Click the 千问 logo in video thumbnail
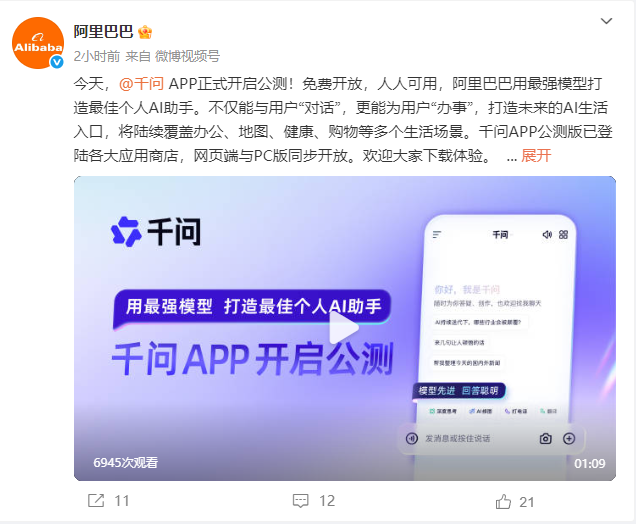This screenshot has width=636, height=524. 156,232
